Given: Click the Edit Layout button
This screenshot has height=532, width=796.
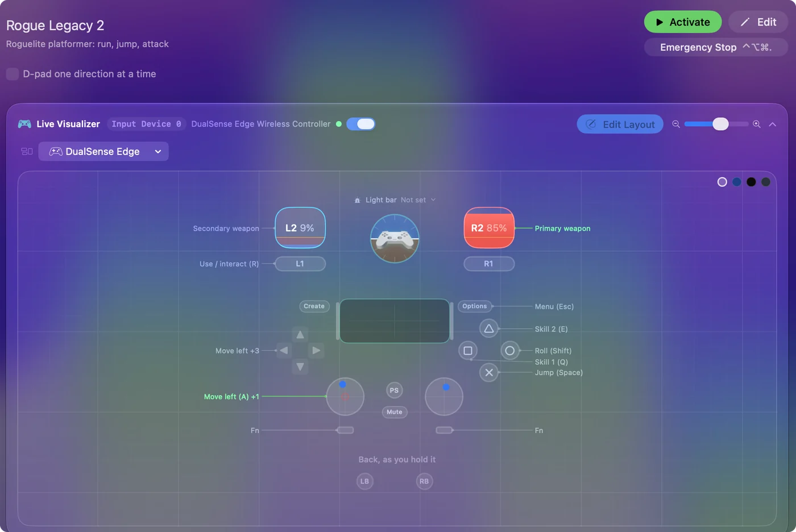Looking at the screenshot, I should (620, 124).
